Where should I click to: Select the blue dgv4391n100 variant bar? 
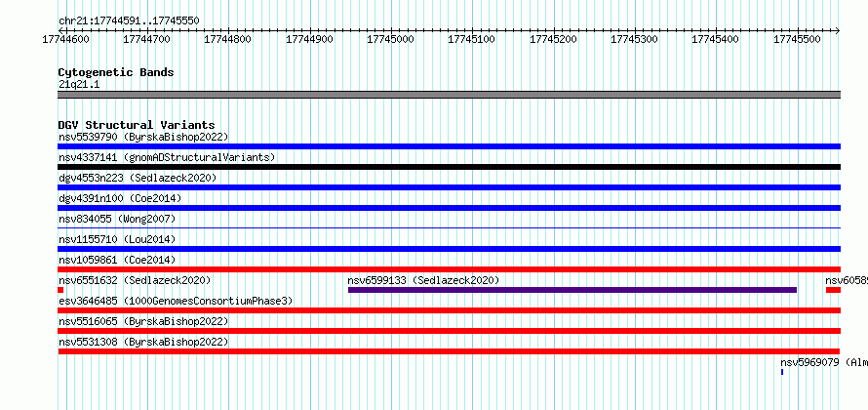449,208
